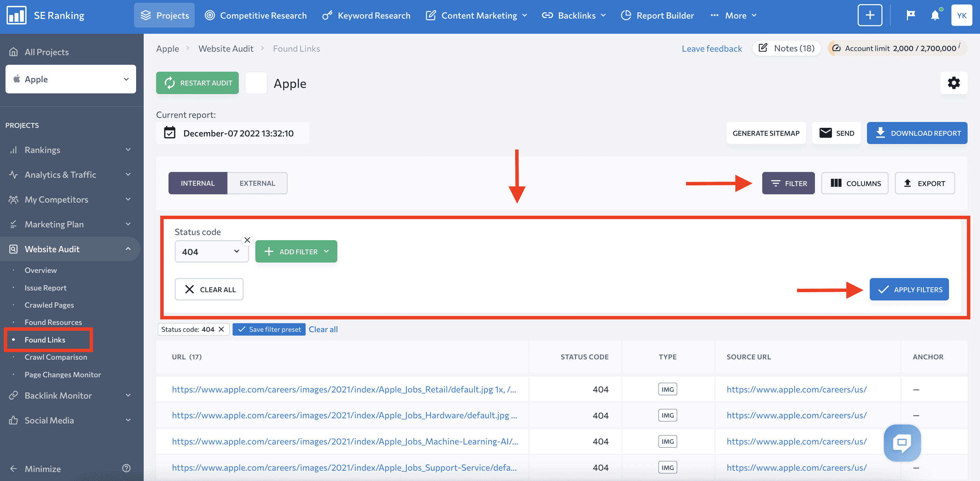The height and width of the screenshot is (481, 980).
Task: Open the flag icon in the top bar
Action: tap(911, 15)
